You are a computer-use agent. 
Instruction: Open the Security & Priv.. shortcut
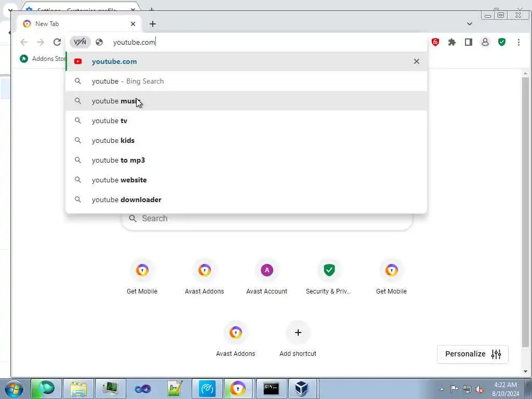pos(329,276)
